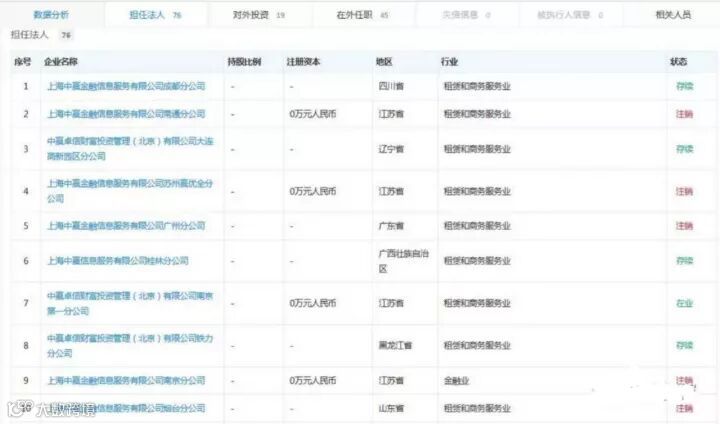The image size is (720, 424).
Task: Click the 广东省 region cell
Action: (x=391, y=226)
